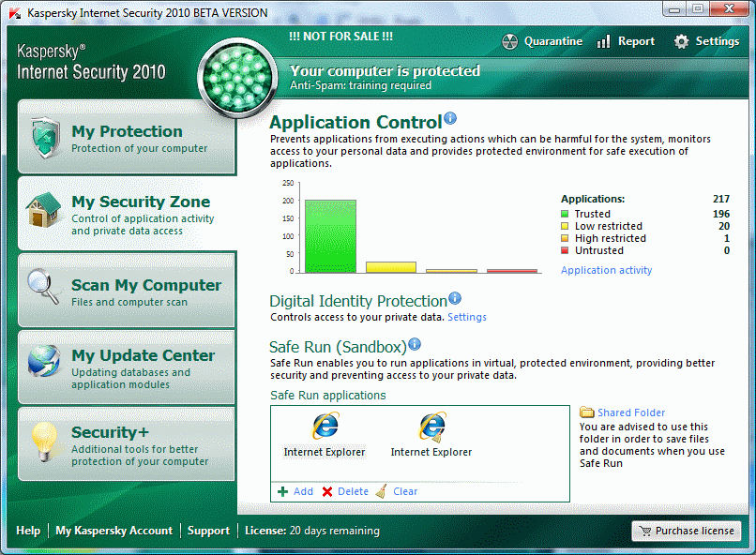
Task: Click the info icon beside Application Control
Action: click(450, 118)
